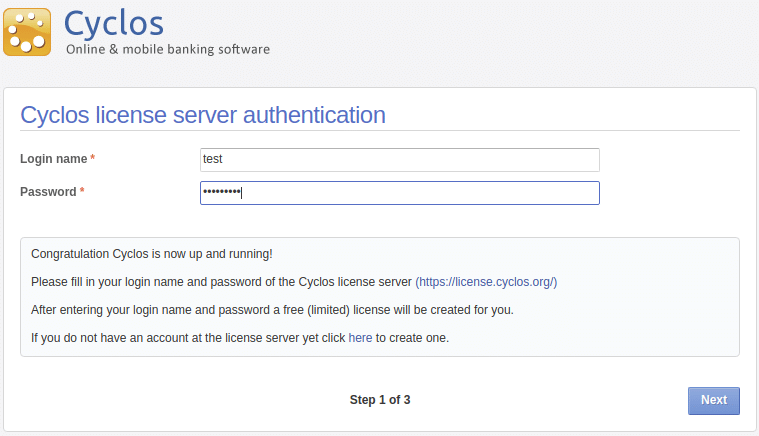Click the 'Step 1 of 3' text
759x436 pixels.
coord(380,400)
